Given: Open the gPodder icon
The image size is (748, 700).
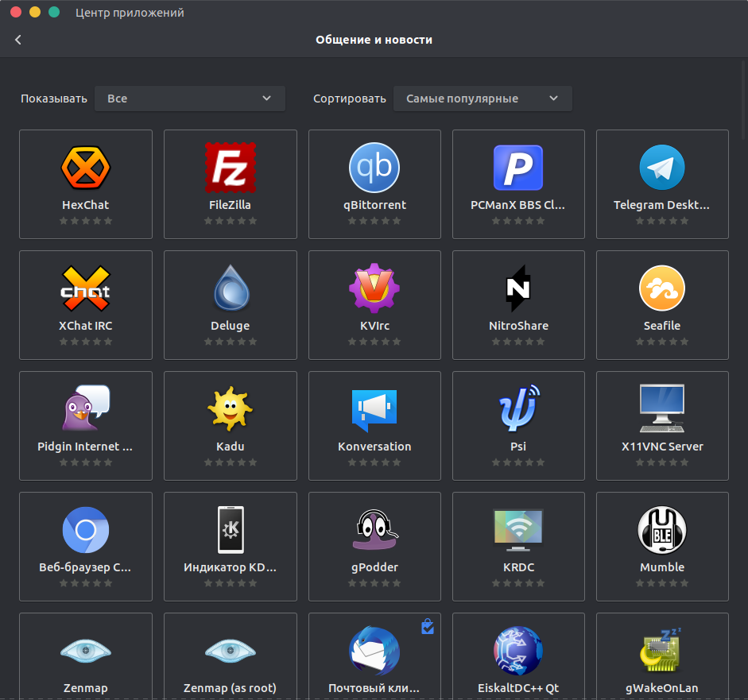Looking at the screenshot, I should tap(375, 529).
